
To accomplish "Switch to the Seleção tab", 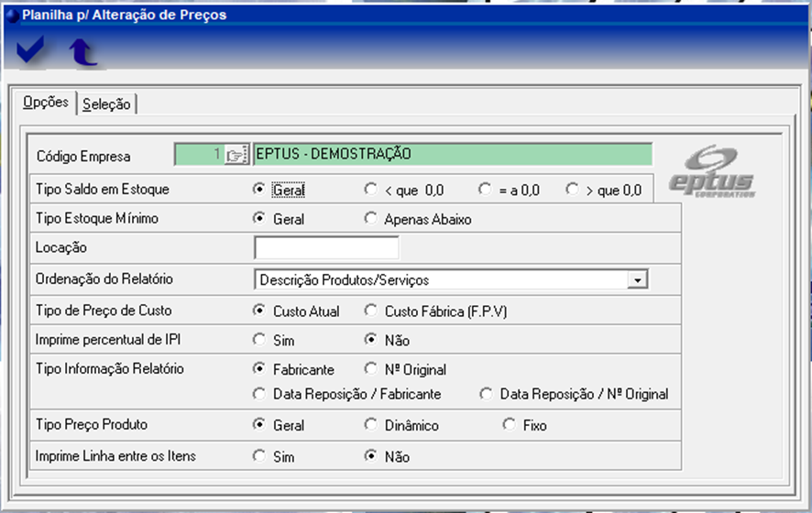I will pyautogui.click(x=106, y=104).
